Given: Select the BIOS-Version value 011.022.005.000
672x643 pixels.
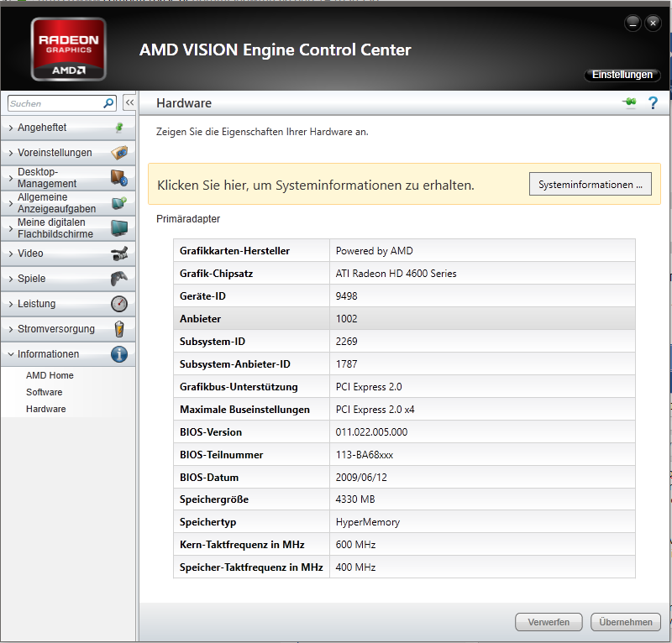Looking at the screenshot, I should tap(371, 431).
